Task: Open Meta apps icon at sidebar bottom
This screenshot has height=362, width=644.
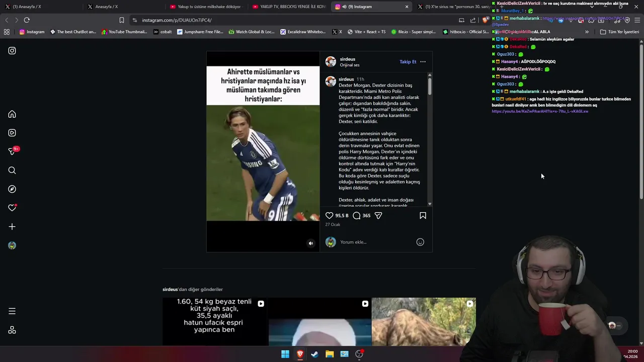Action: click(12, 330)
